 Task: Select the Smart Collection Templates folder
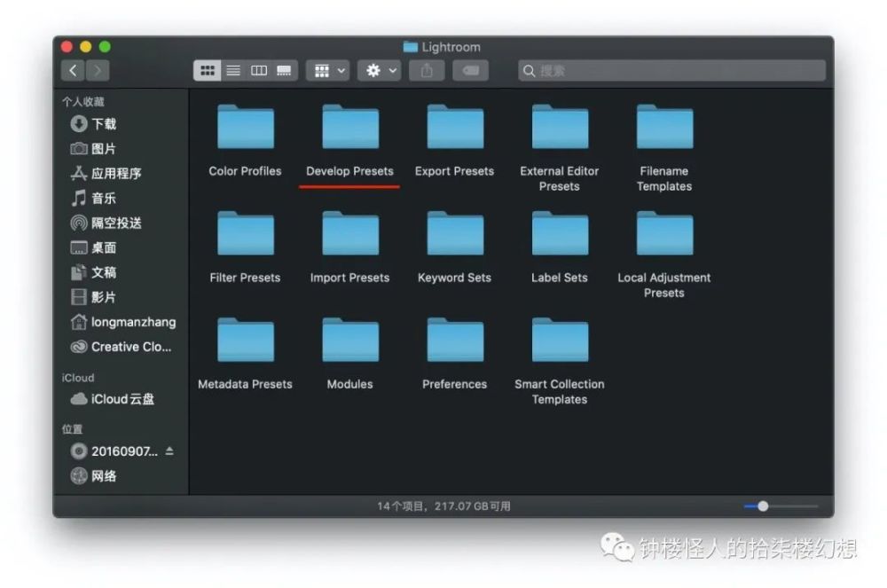560,341
